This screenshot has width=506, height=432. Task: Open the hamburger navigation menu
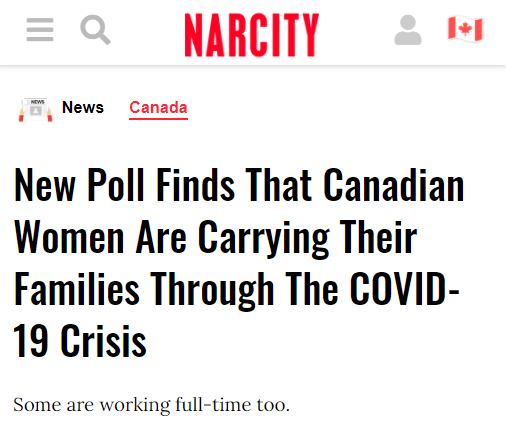40,30
